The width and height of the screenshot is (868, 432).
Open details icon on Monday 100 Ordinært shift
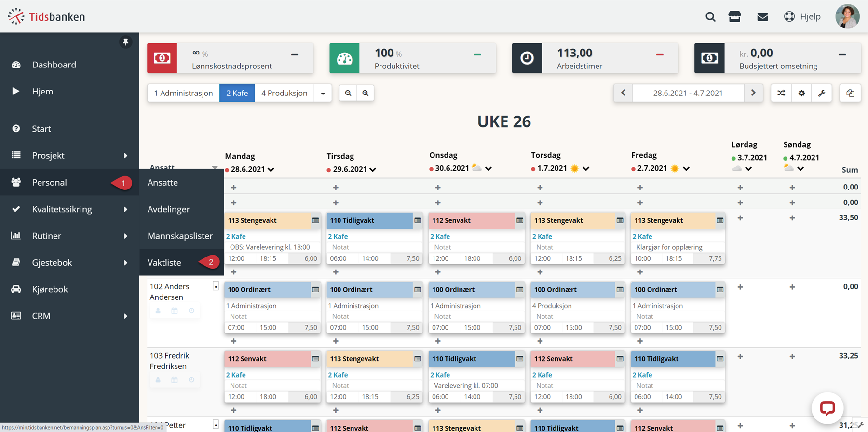tap(315, 290)
